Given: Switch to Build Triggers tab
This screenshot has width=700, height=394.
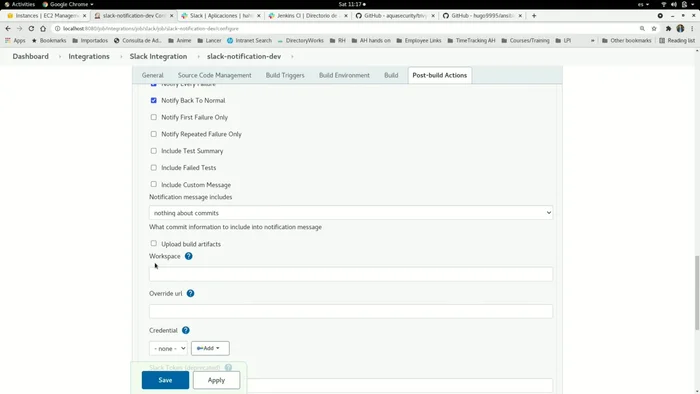Looking at the screenshot, I should click(285, 75).
